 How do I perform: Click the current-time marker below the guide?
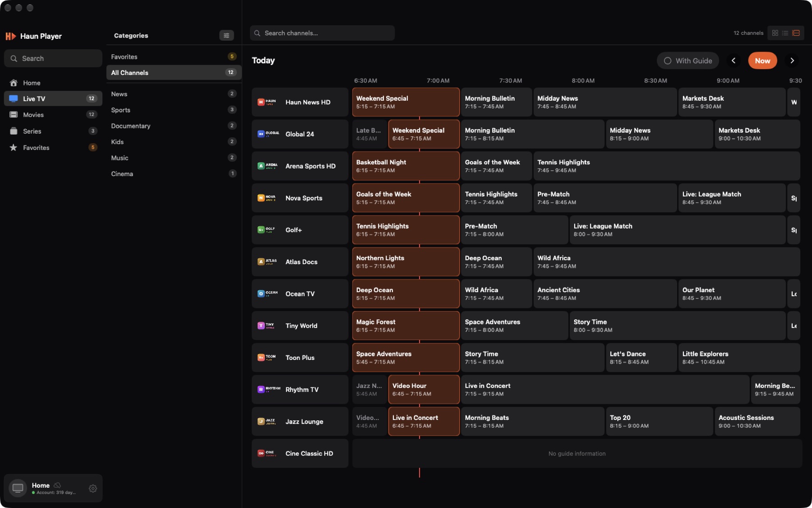tap(420, 473)
